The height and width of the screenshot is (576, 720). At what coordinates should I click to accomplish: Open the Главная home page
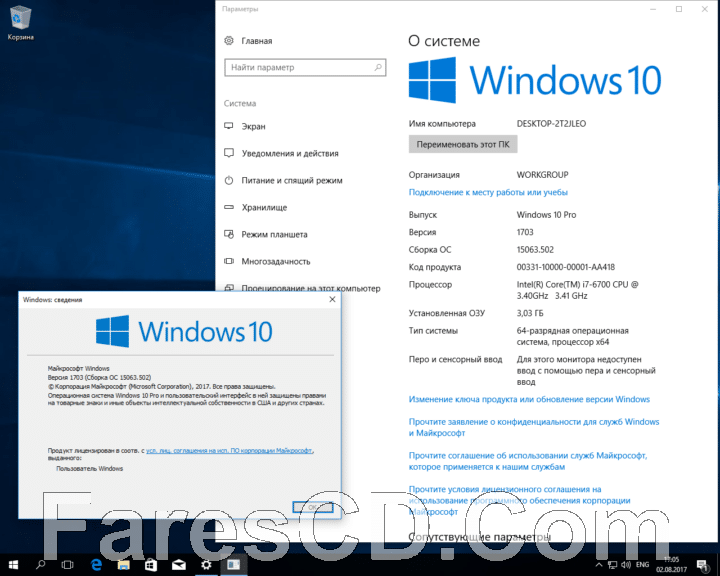pos(257,41)
